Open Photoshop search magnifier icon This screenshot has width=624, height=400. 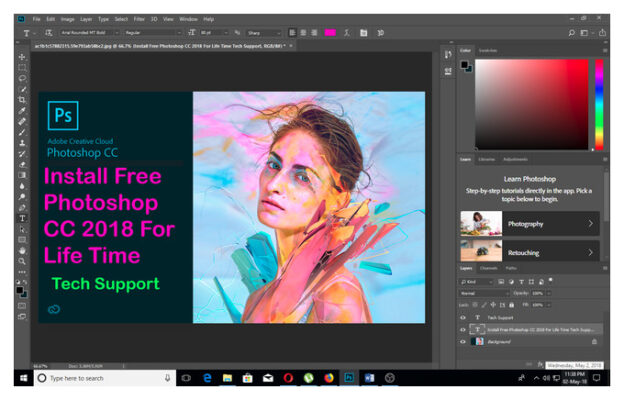(x=571, y=33)
